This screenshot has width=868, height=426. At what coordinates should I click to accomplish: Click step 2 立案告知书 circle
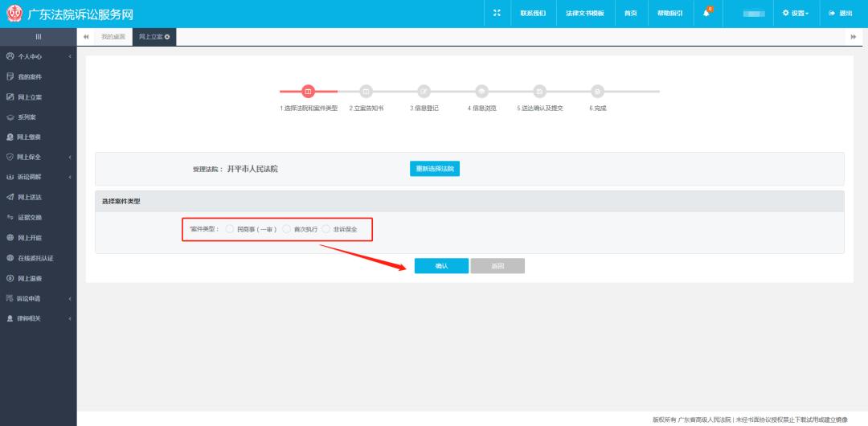[366, 91]
